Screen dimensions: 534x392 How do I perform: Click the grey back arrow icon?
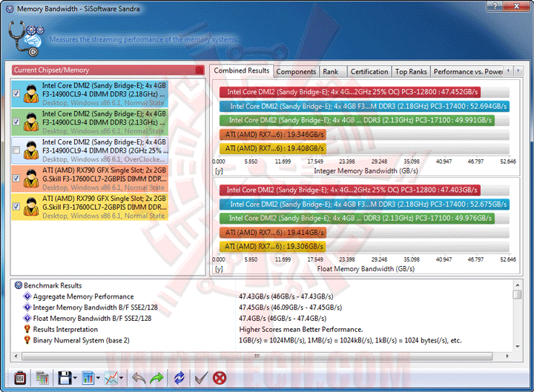(x=139, y=378)
